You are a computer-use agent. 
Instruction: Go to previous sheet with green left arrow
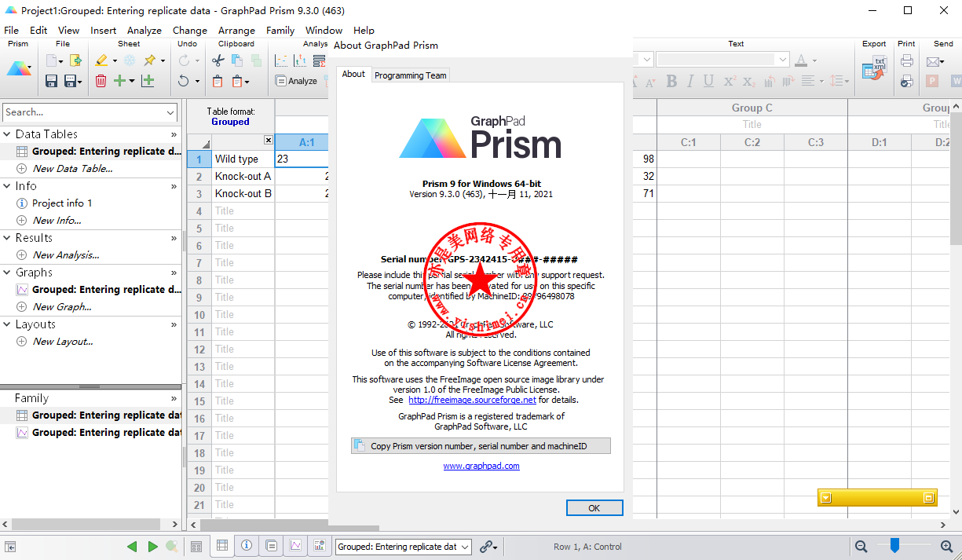tap(132, 547)
